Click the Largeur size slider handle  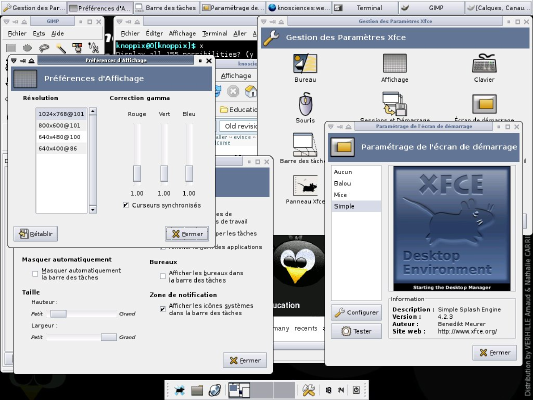109,337
